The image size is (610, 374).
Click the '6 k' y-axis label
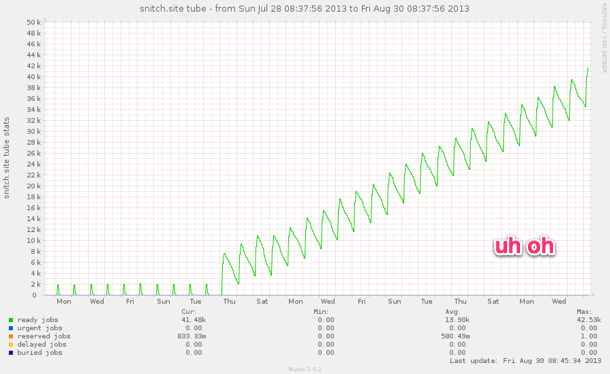coord(36,262)
